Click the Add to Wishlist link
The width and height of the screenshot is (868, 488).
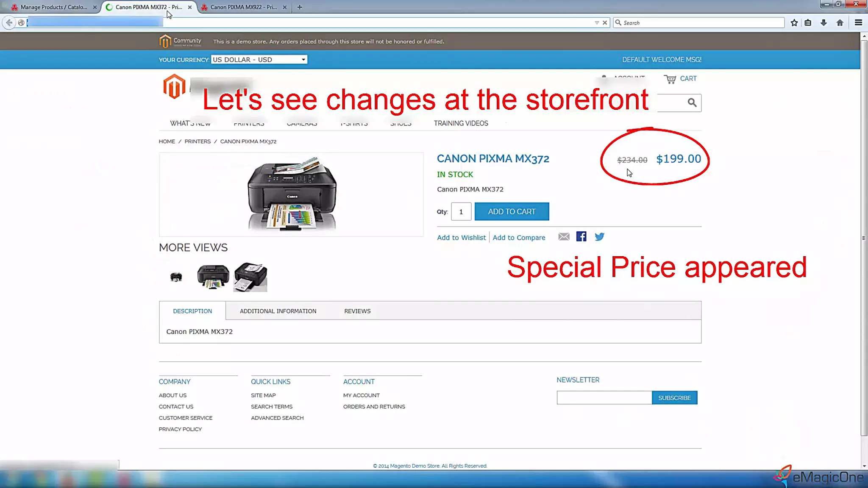[461, 238]
